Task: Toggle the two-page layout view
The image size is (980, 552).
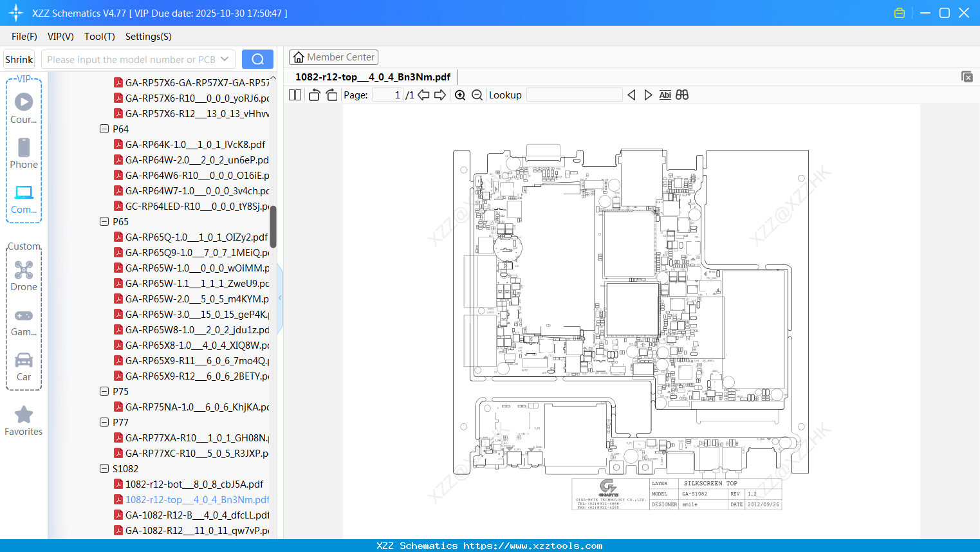Action: point(295,95)
